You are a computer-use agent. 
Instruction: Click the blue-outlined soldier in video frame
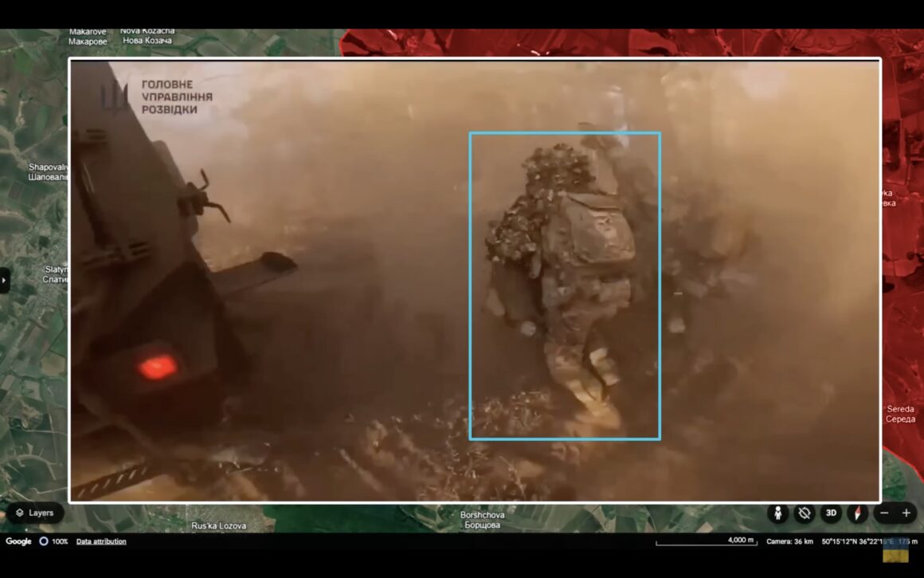(565, 286)
